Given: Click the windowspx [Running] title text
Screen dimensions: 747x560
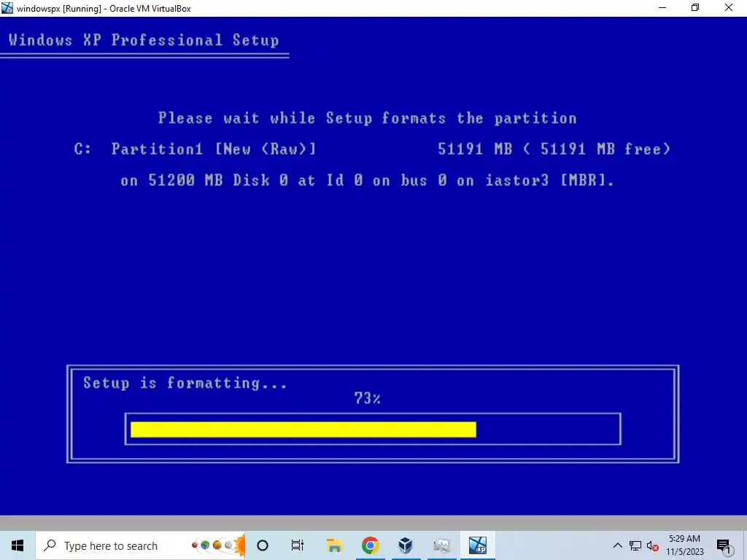Looking at the screenshot, I should tap(104, 9).
